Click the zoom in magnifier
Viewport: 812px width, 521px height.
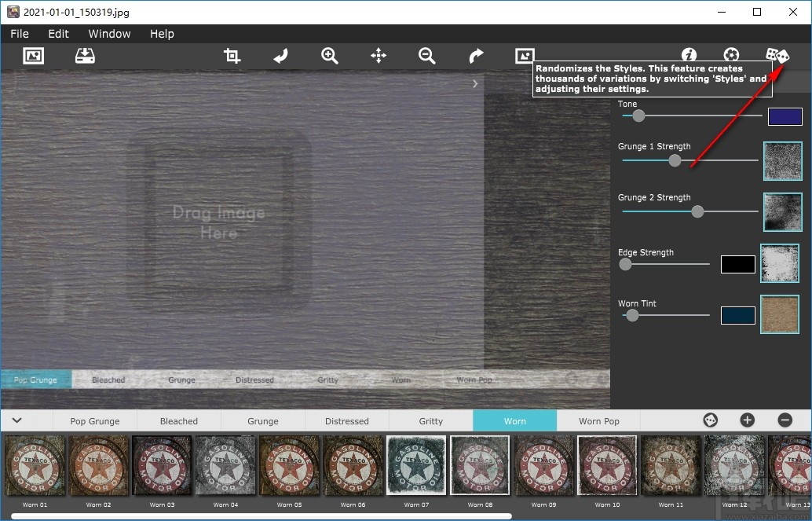click(x=330, y=56)
